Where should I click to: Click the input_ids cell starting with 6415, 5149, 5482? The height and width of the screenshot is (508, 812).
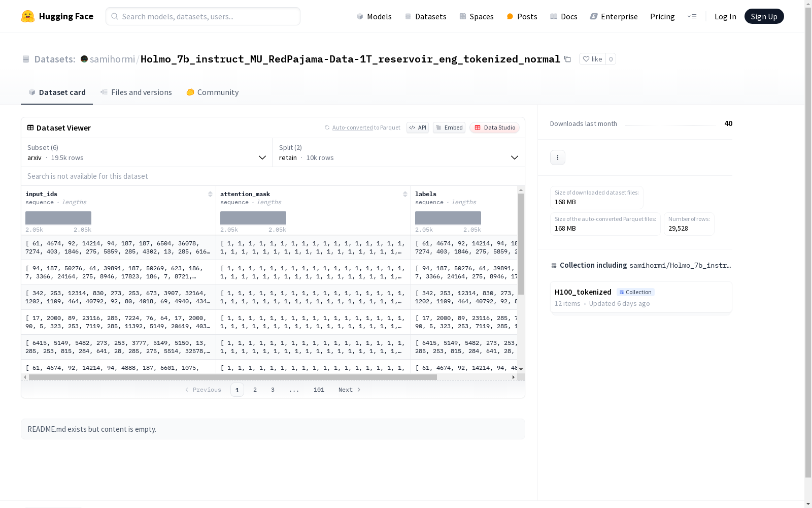tap(119, 347)
